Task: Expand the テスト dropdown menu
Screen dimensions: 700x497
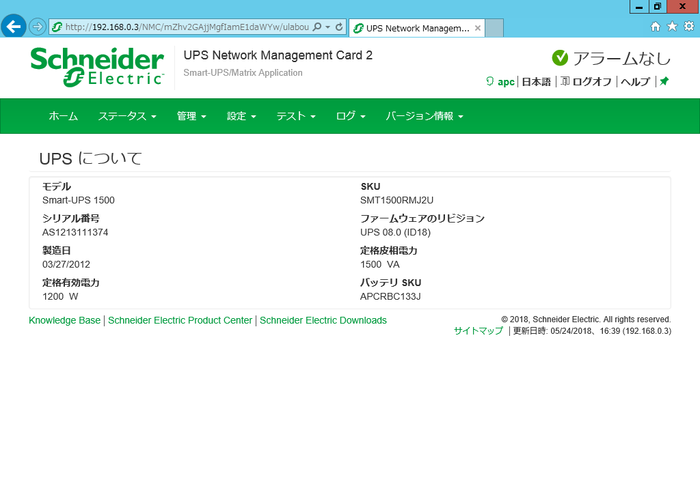Action: 296,116
